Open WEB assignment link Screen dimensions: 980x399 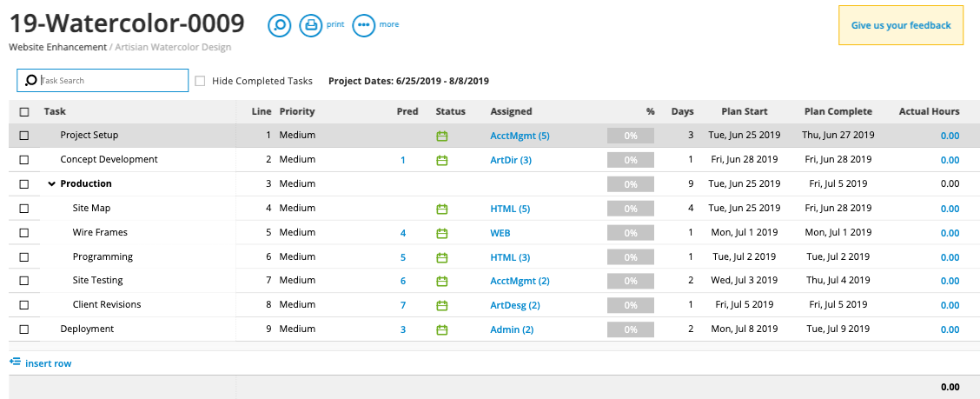[500, 233]
